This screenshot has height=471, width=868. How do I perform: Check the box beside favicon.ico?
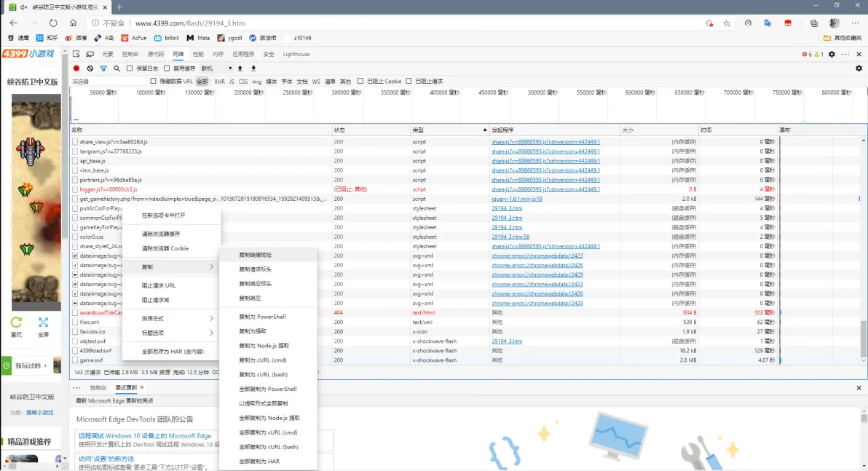point(75,331)
